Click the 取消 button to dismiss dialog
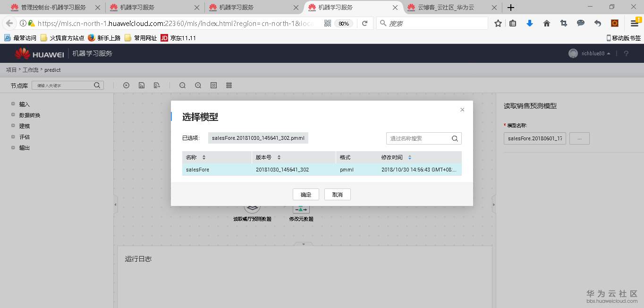644x308 pixels. point(337,194)
